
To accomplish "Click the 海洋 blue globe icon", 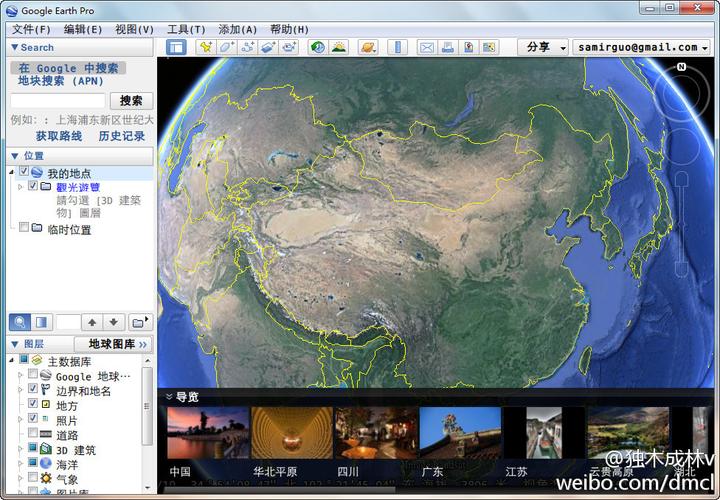I will pos(46,464).
